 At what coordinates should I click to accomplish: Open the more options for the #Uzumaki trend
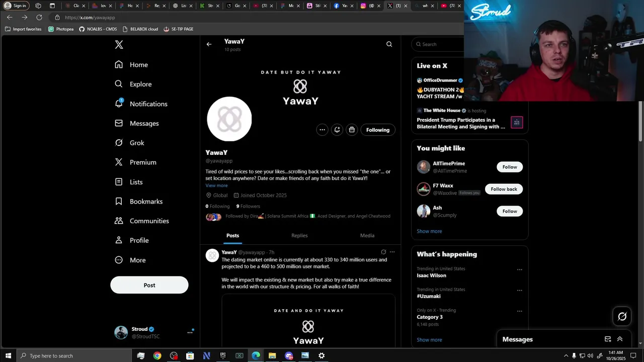point(519,290)
